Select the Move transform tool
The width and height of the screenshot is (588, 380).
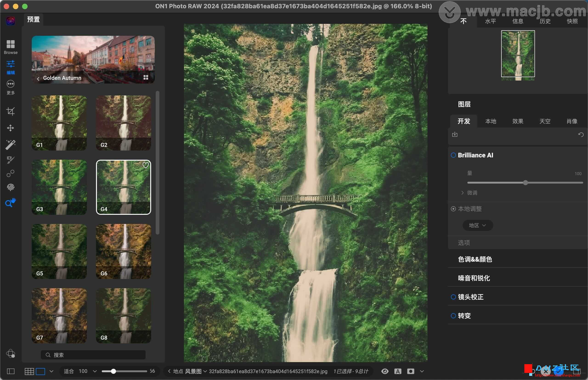coord(10,128)
